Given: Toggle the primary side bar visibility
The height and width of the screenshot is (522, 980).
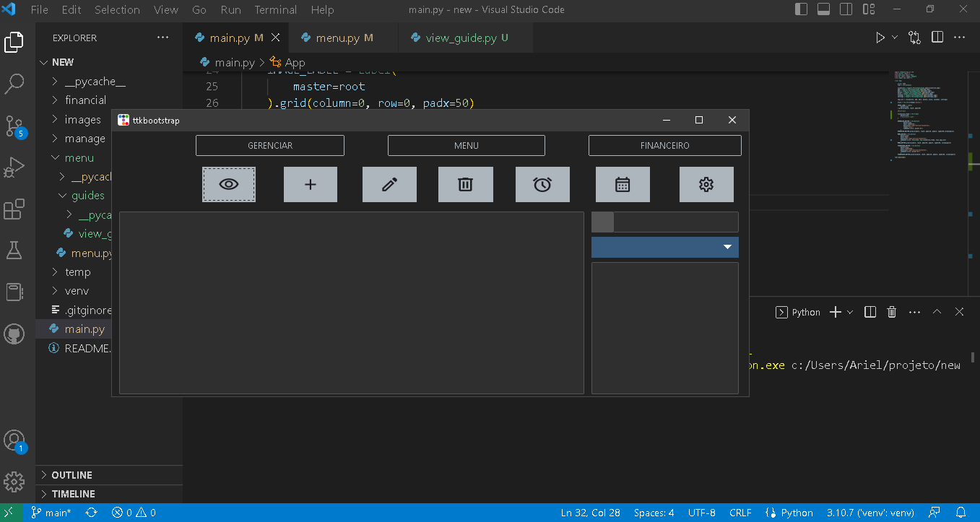Looking at the screenshot, I should [801, 9].
